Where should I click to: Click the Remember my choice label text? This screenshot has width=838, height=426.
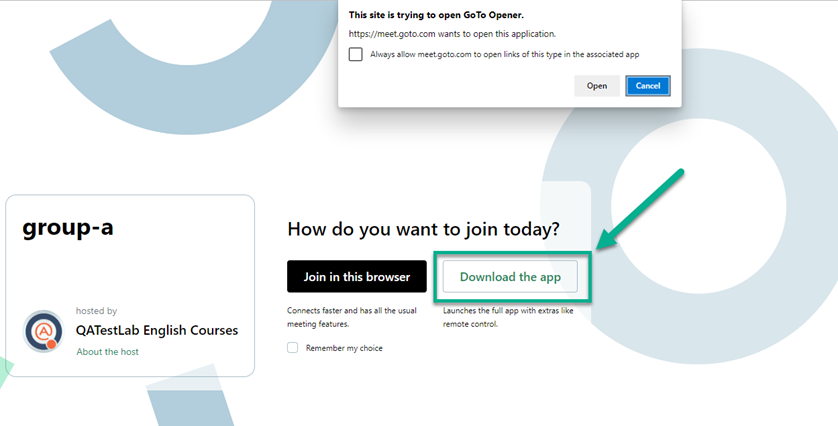[x=344, y=348]
